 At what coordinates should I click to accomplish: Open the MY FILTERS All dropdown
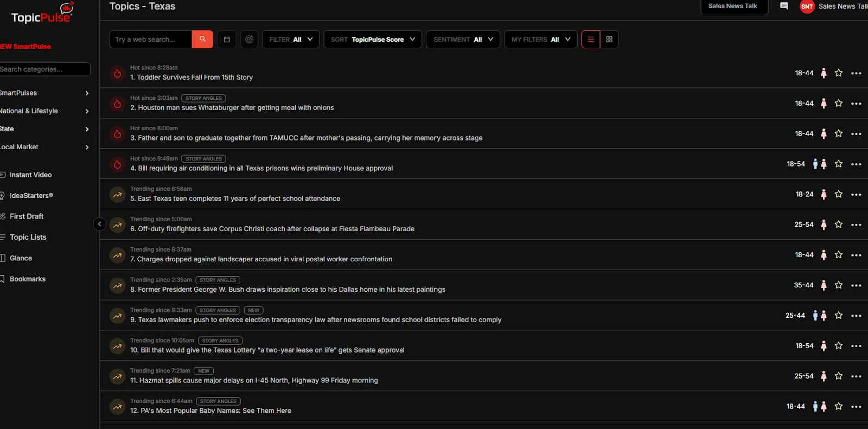point(541,39)
